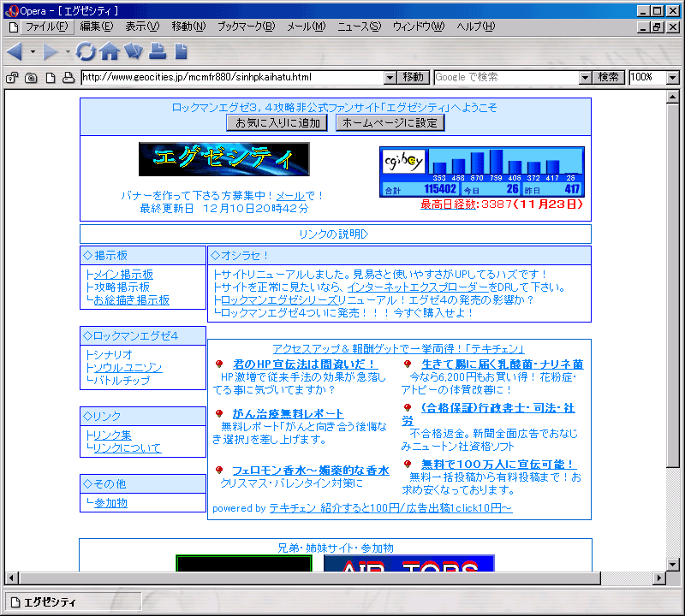Image resolution: width=685 pixels, height=616 pixels.
Task: Click the 移動 go button
Action: (414, 78)
